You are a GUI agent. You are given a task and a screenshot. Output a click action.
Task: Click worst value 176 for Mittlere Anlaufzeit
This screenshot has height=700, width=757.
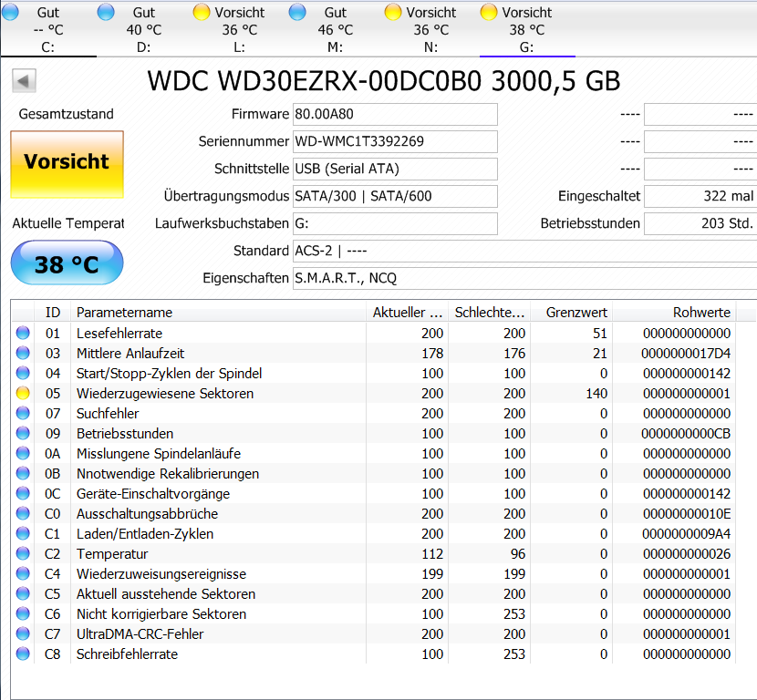[x=514, y=354]
